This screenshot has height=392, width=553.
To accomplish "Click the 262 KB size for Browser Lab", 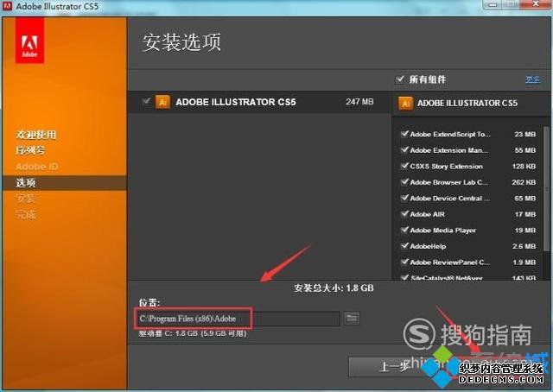I will click(x=524, y=182).
